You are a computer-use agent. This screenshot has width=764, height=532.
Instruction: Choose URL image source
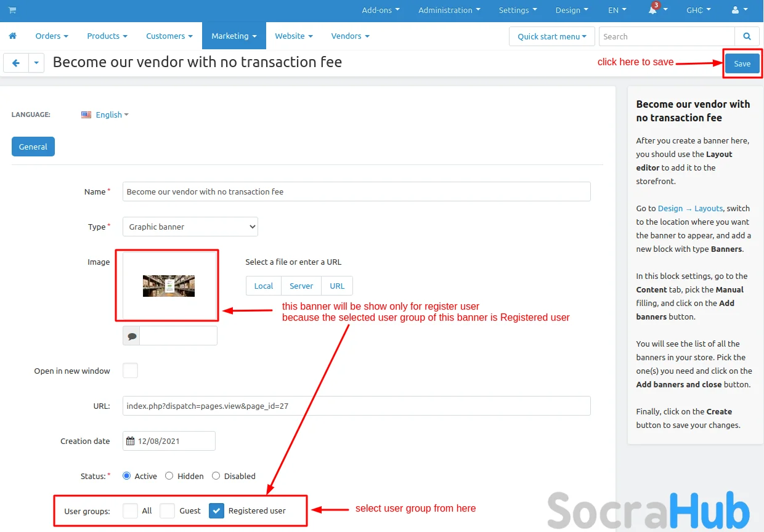click(337, 286)
